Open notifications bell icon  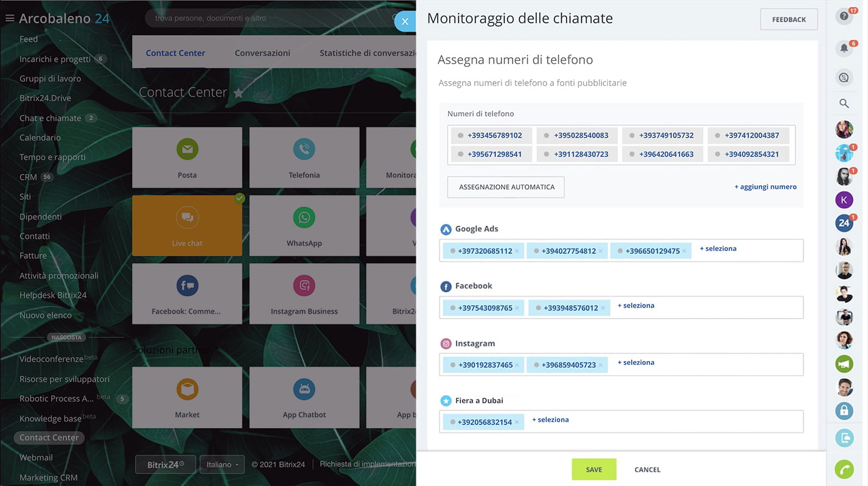[844, 48]
